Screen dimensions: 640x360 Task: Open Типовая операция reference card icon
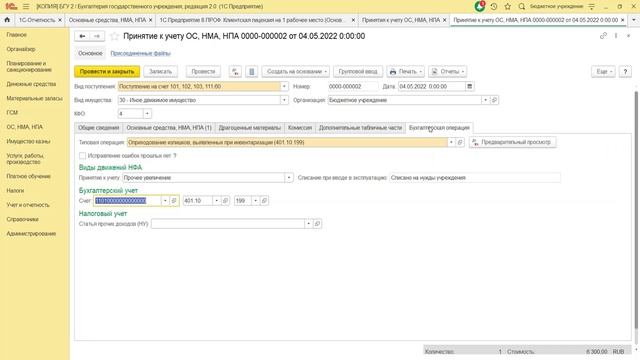[460, 142]
